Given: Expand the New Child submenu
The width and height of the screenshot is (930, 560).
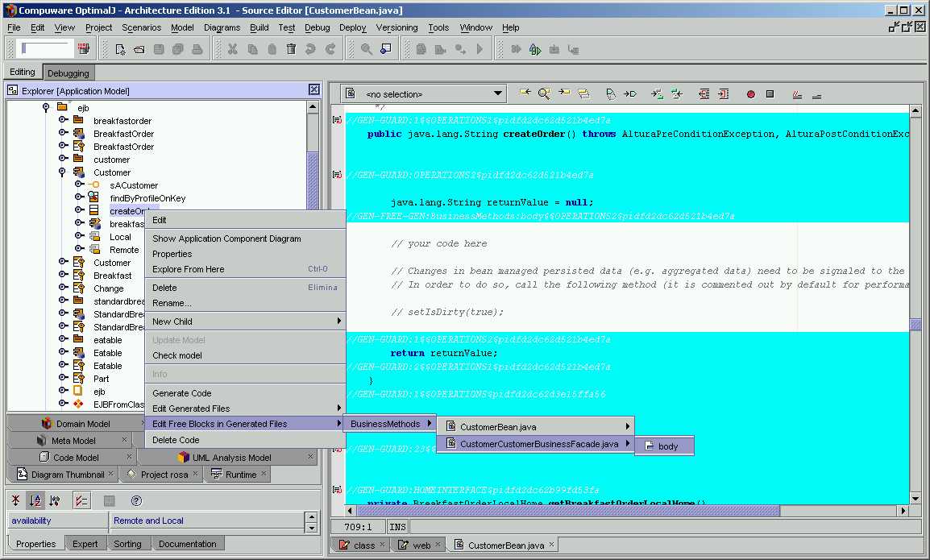Looking at the screenshot, I should click(x=245, y=321).
